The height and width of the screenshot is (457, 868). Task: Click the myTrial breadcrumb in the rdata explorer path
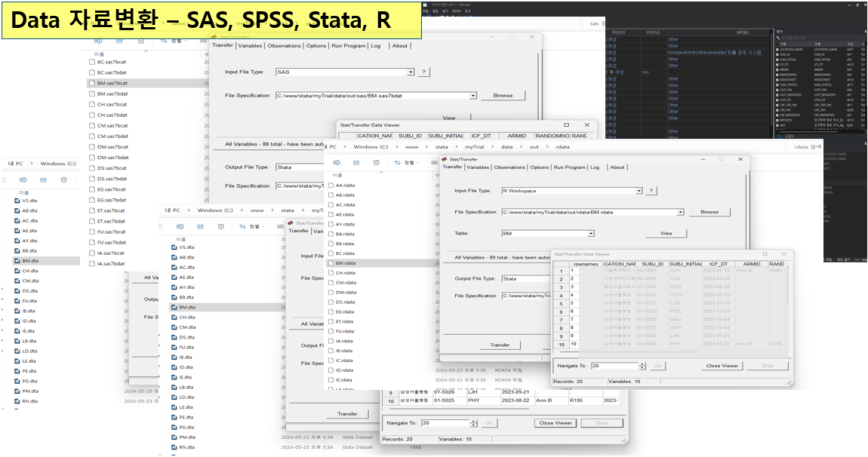pyautogui.click(x=475, y=147)
